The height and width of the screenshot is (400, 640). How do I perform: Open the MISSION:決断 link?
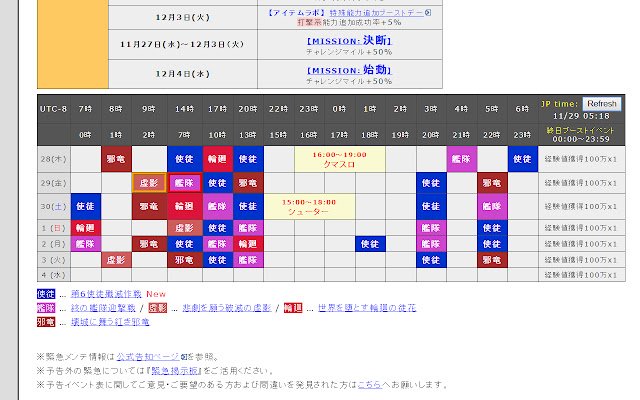(x=349, y=40)
